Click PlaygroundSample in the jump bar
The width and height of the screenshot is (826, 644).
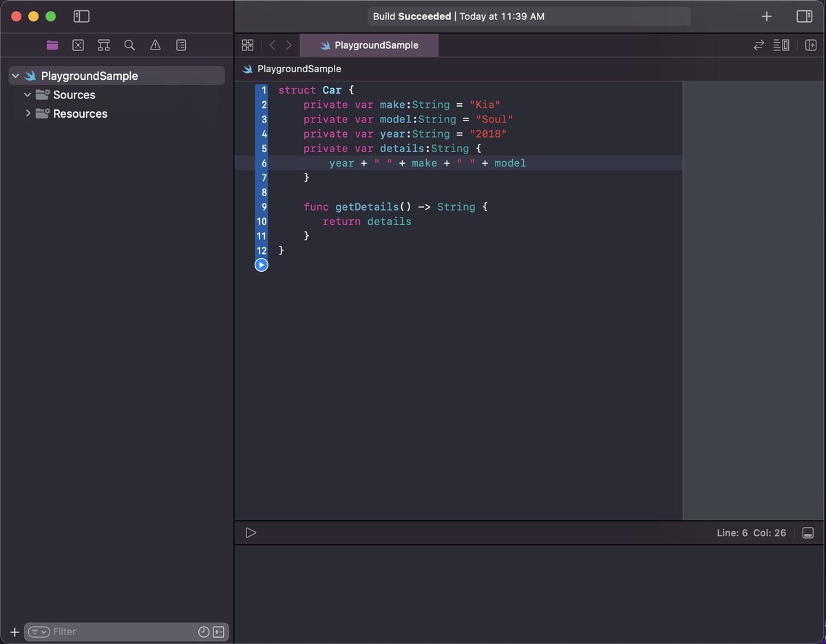(299, 69)
